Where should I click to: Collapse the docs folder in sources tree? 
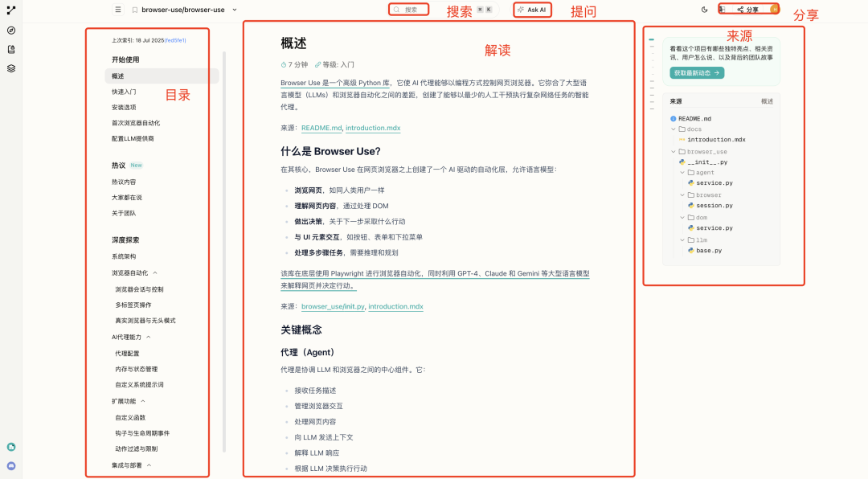point(674,129)
